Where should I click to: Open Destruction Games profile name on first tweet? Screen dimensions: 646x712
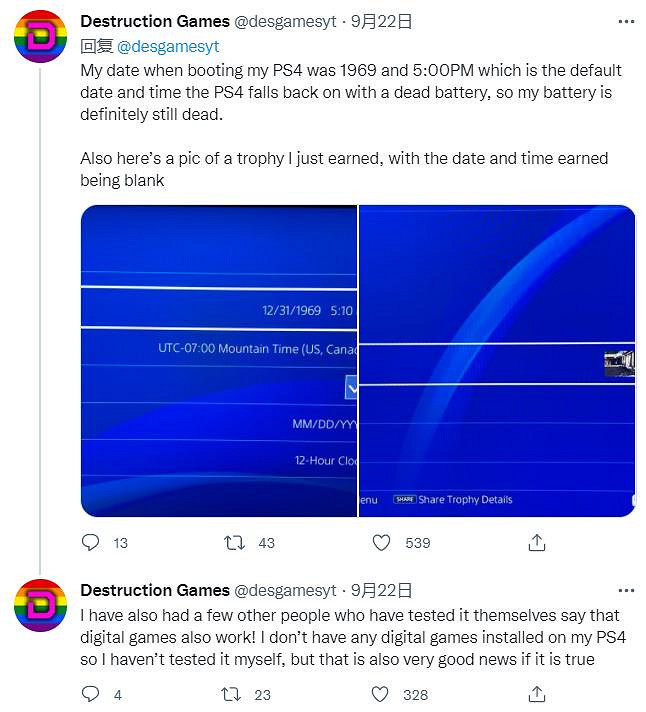point(153,21)
